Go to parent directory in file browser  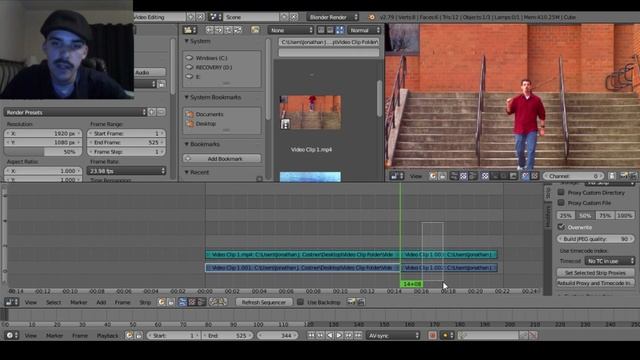[229, 30]
